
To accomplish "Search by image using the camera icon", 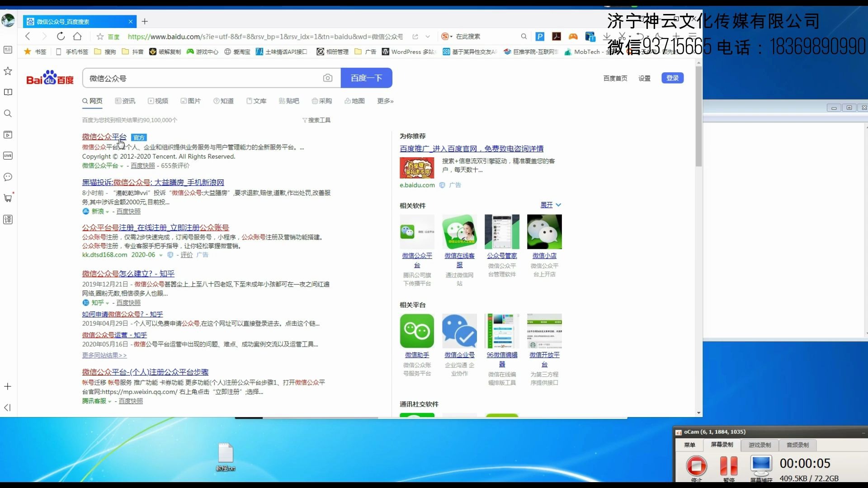I will pos(328,78).
